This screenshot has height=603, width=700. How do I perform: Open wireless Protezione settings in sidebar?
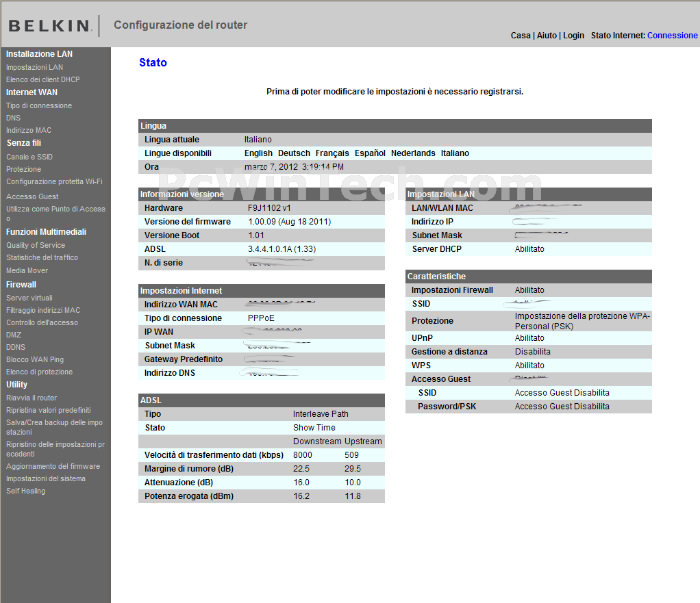tap(24, 170)
